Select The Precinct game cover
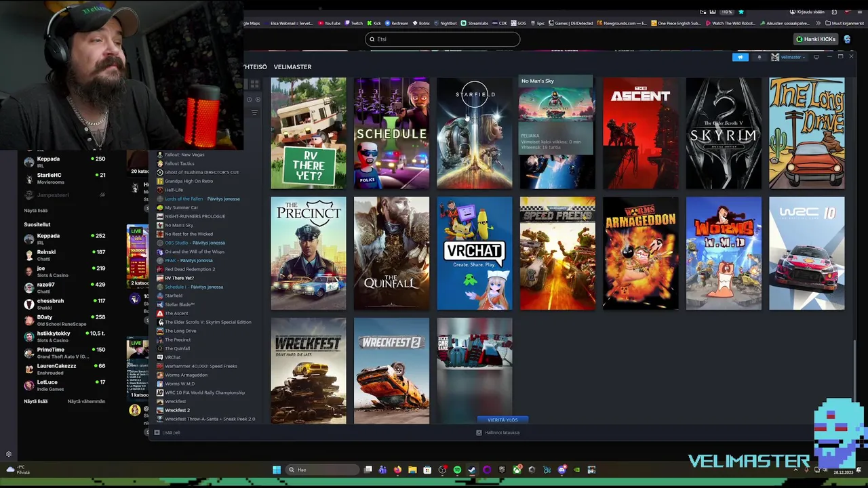The width and height of the screenshot is (868, 488). tap(309, 253)
